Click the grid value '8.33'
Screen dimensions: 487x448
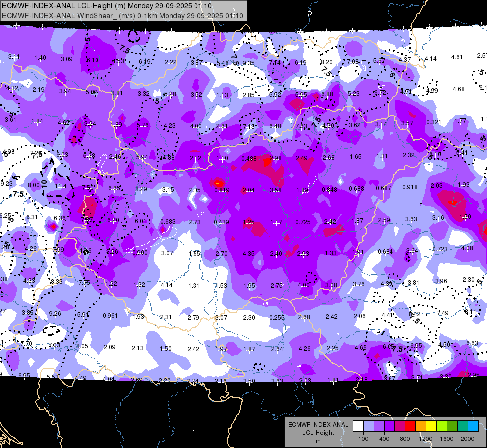point(57,282)
